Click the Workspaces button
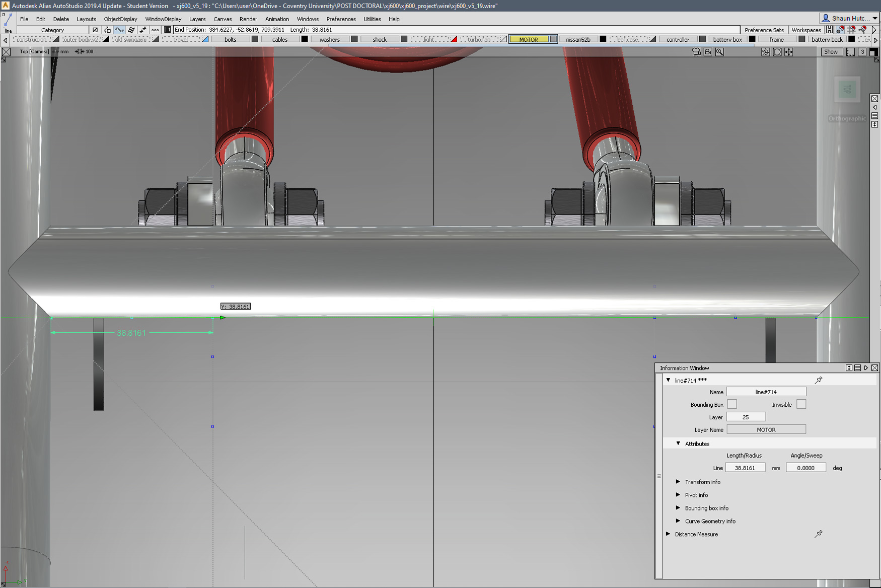Screen dimensions: 881x588 tap(805, 30)
